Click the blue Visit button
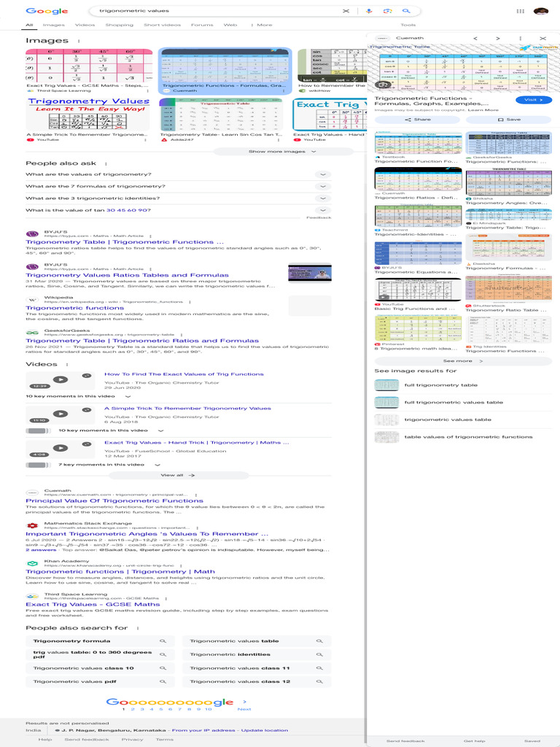This screenshot has height=747, width=560. pyautogui.click(x=534, y=100)
